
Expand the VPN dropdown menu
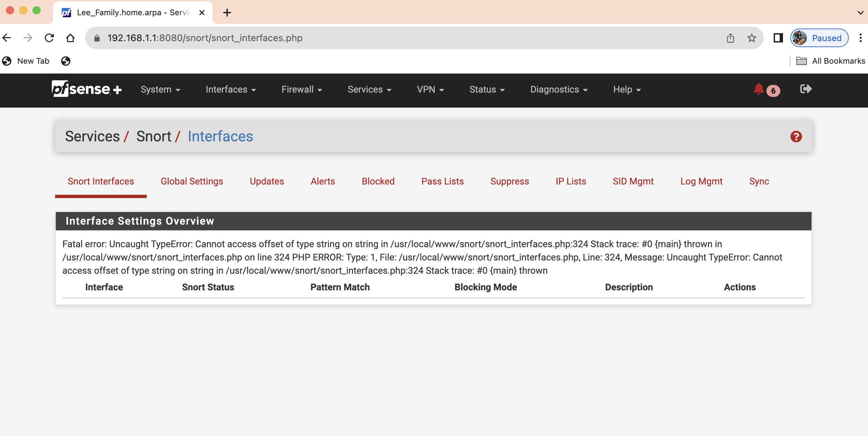tap(430, 90)
